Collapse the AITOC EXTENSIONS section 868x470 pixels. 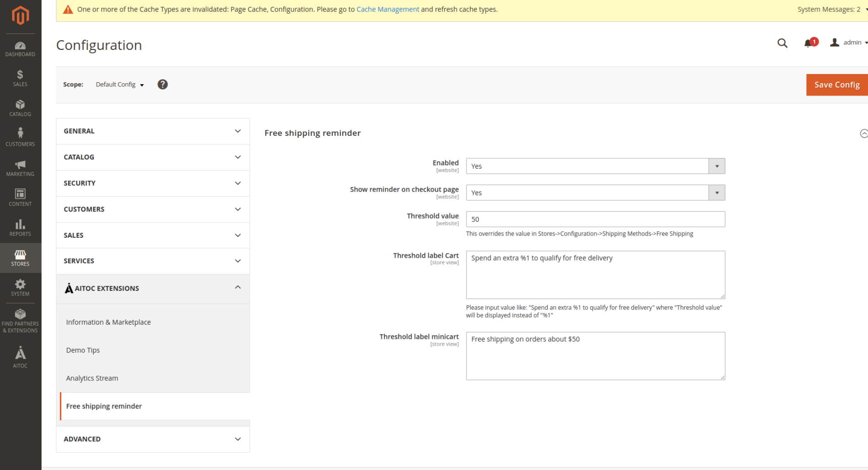(153, 288)
